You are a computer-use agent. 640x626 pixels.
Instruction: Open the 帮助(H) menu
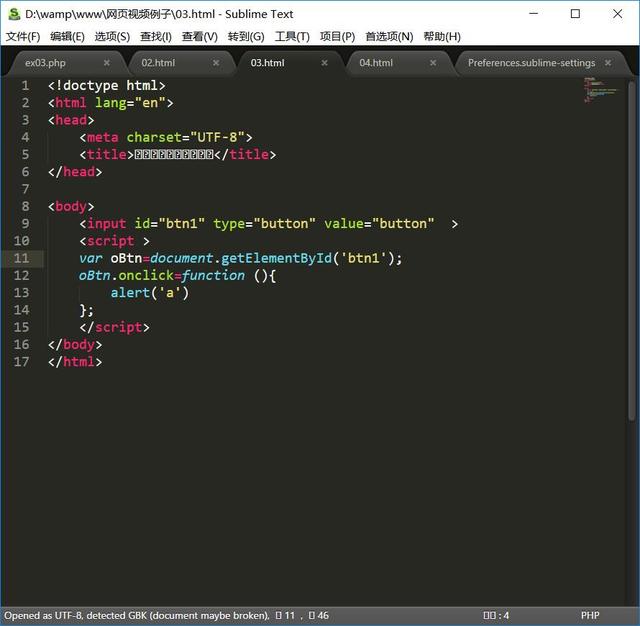[442, 37]
